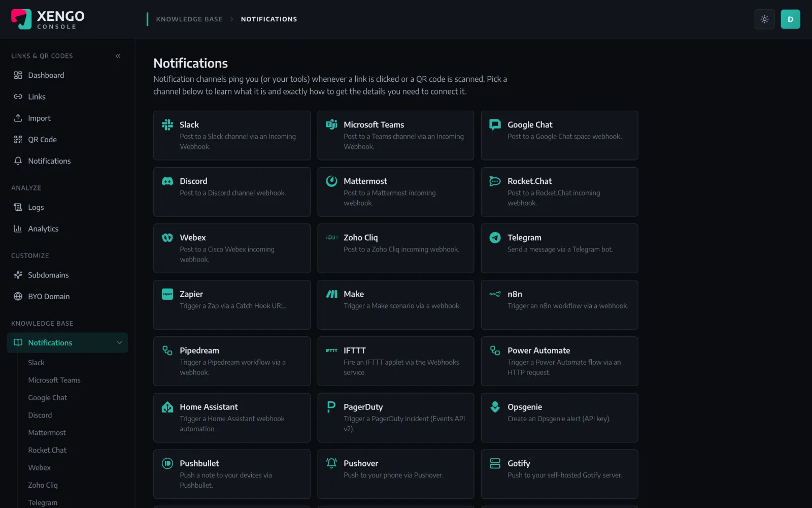Select Microsoft Teams in sidebar tree
812x508 pixels.
(x=54, y=380)
